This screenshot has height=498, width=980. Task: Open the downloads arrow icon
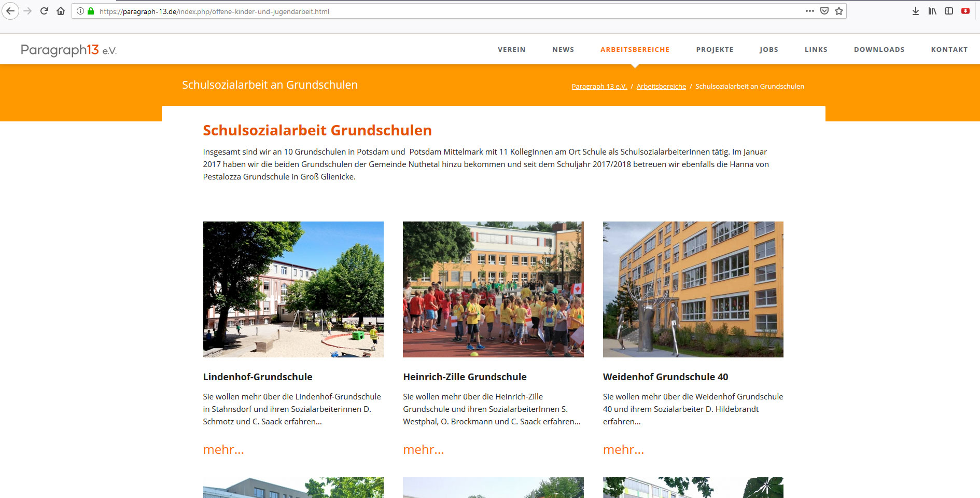coord(916,11)
